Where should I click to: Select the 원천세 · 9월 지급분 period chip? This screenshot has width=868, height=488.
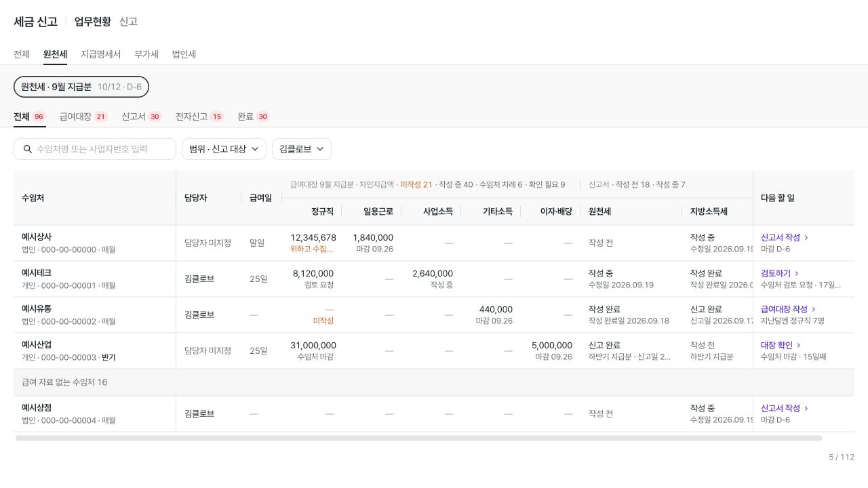tap(81, 87)
